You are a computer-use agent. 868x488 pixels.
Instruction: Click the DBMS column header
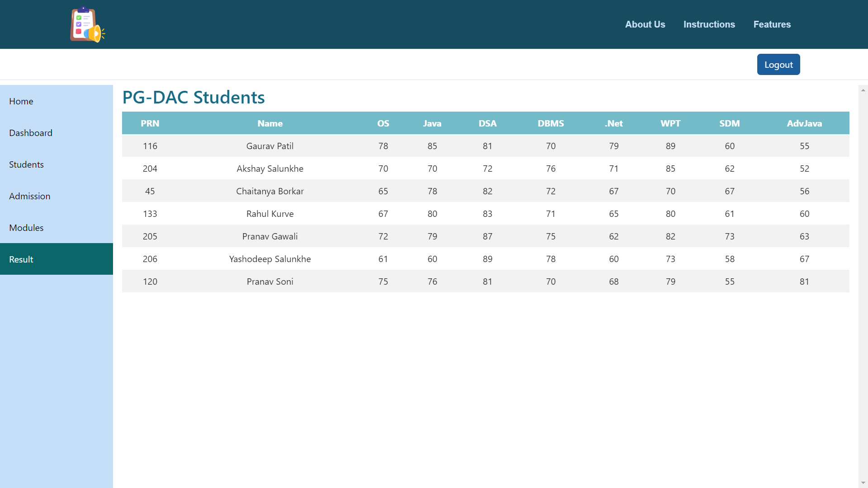point(550,123)
